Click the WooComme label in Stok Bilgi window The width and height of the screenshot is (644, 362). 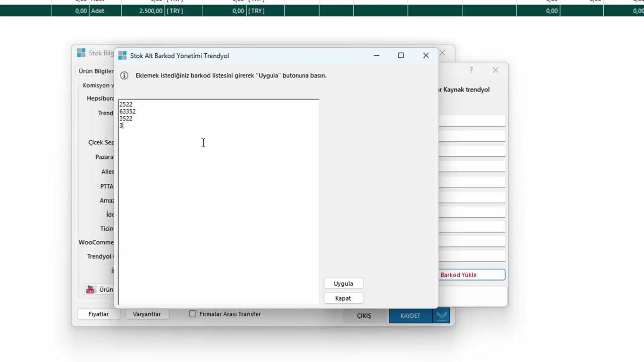pos(96,242)
